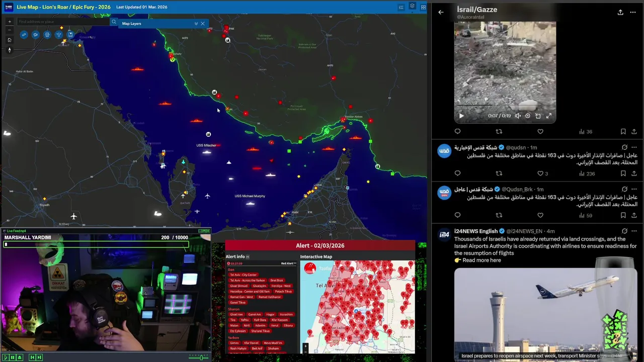Screen dimensions: 644x362
Task: Collapse the Map Layers panel
Action: coord(196,24)
